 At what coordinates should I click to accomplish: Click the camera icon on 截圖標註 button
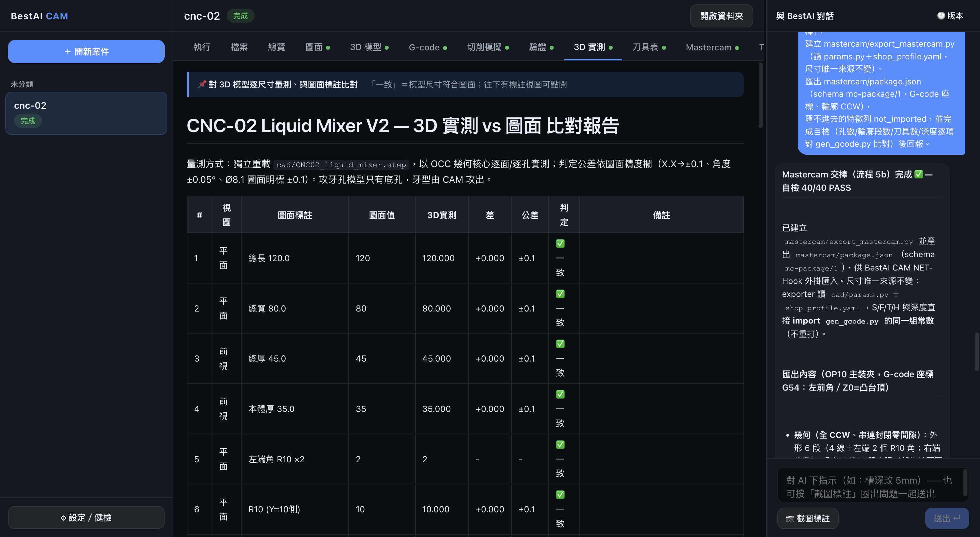point(790,518)
